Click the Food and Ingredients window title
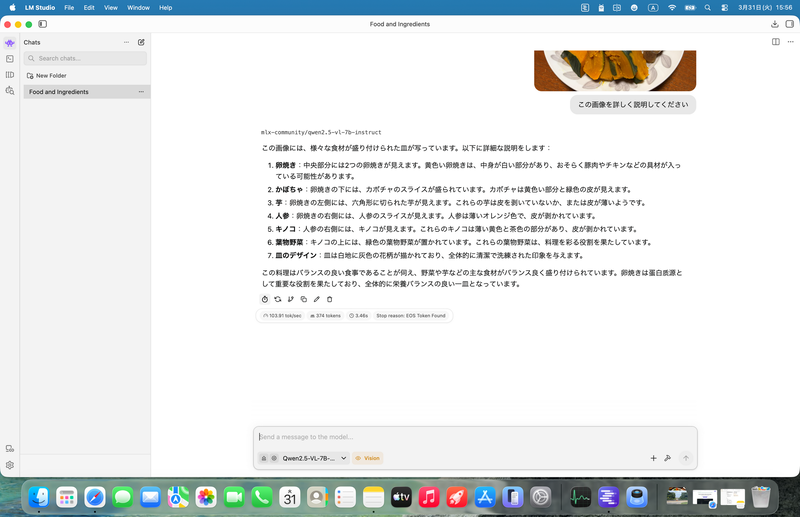 (x=399, y=24)
